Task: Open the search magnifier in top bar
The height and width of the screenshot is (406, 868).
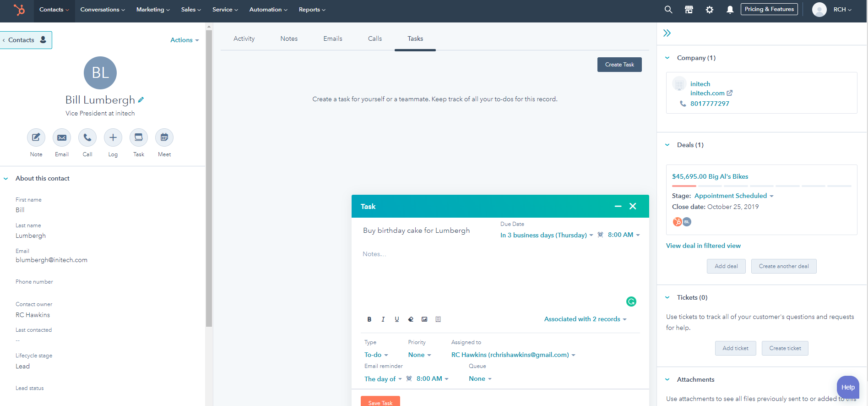Action: 668,10
